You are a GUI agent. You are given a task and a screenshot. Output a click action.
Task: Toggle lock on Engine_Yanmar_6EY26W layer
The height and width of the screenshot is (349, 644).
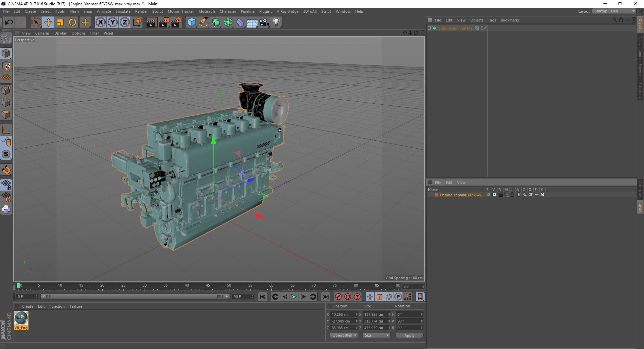point(512,195)
